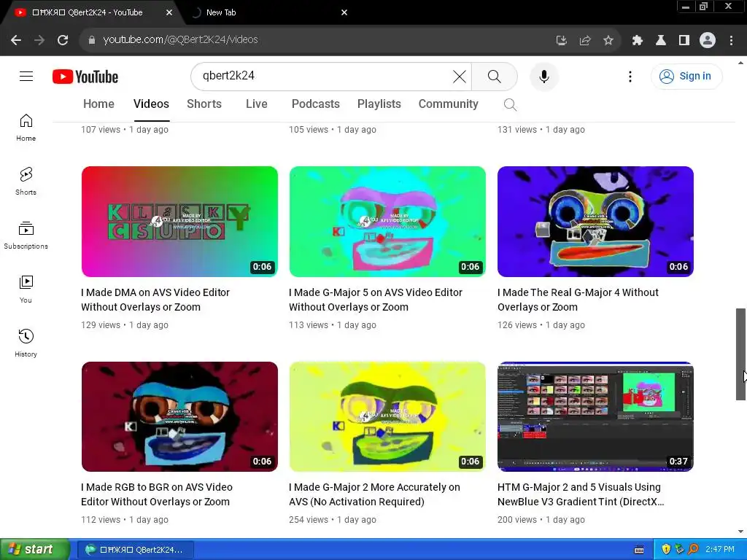Open the Chrome three-dot menu
This screenshot has width=747, height=560.
pos(731,41)
